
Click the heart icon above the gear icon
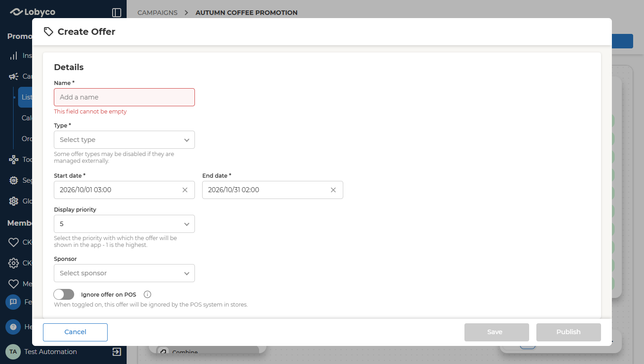click(x=14, y=242)
